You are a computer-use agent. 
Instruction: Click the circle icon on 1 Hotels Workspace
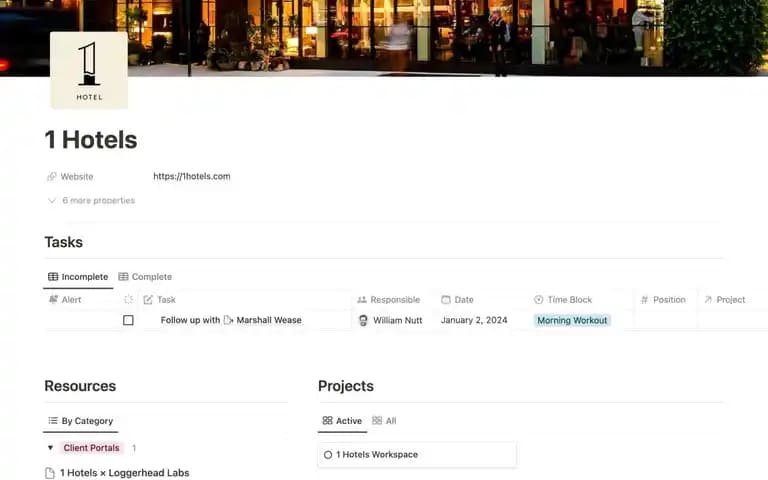[328, 455]
